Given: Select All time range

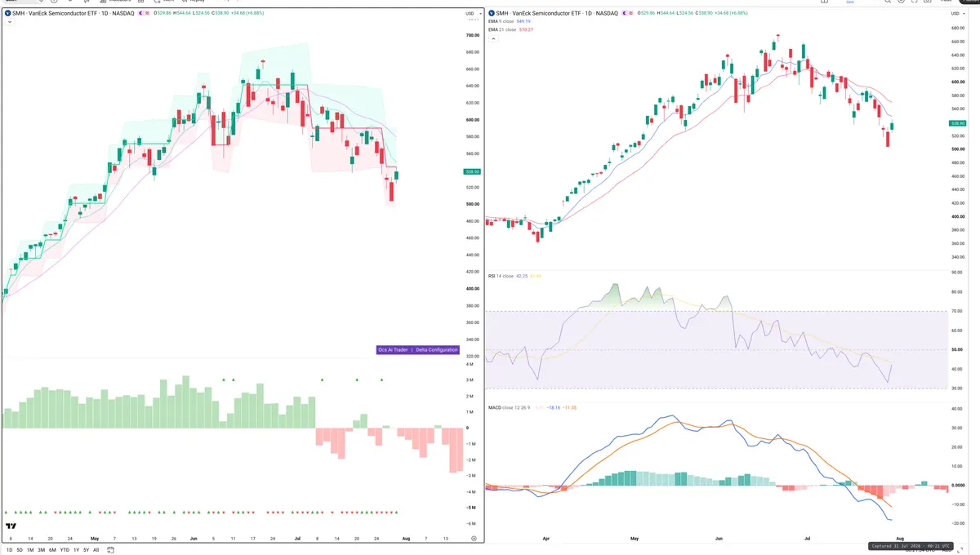Looking at the screenshot, I should pyautogui.click(x=96, y=550).
